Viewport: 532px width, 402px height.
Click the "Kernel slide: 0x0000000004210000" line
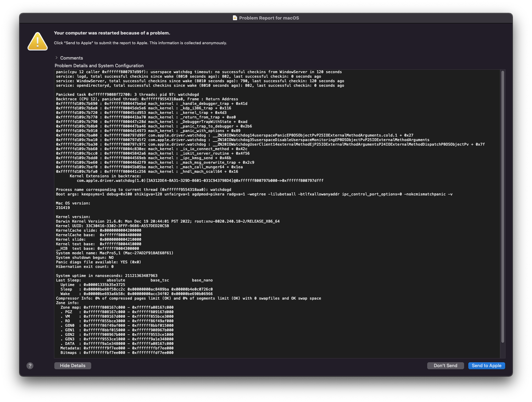pyautogui.click(x=99, y=240)
